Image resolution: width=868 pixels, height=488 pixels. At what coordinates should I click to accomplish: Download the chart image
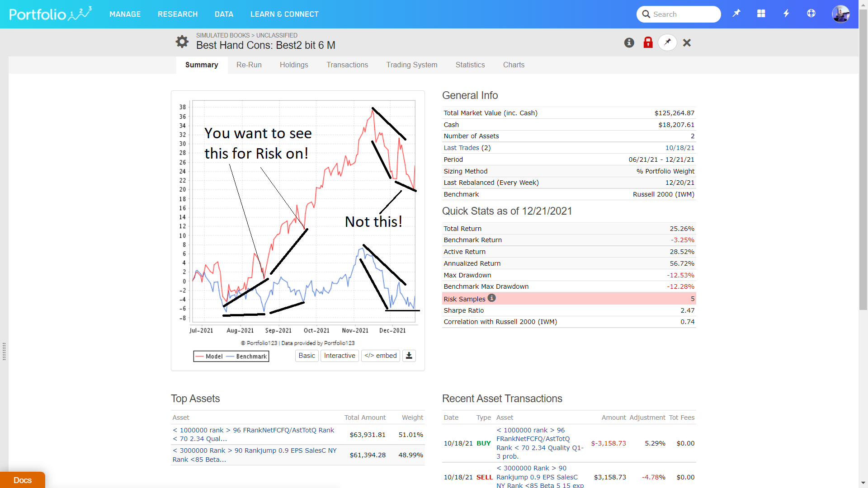[x=409, y=356]
